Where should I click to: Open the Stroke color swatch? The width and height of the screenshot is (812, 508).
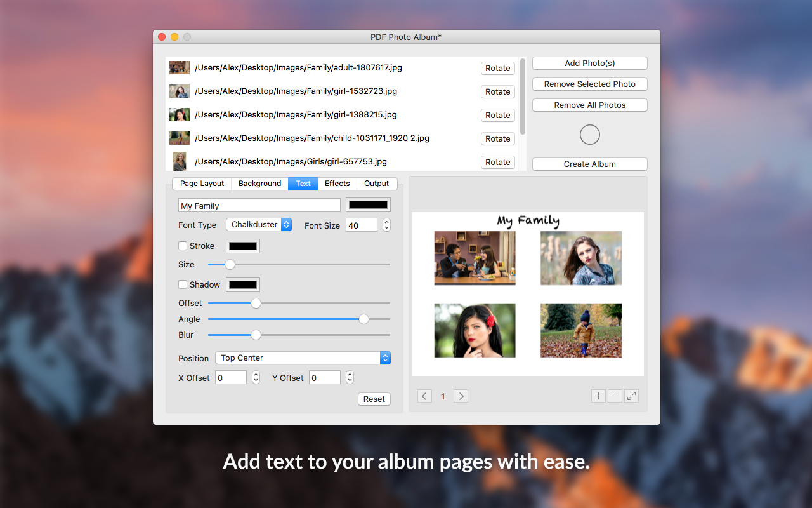[243, 246]
